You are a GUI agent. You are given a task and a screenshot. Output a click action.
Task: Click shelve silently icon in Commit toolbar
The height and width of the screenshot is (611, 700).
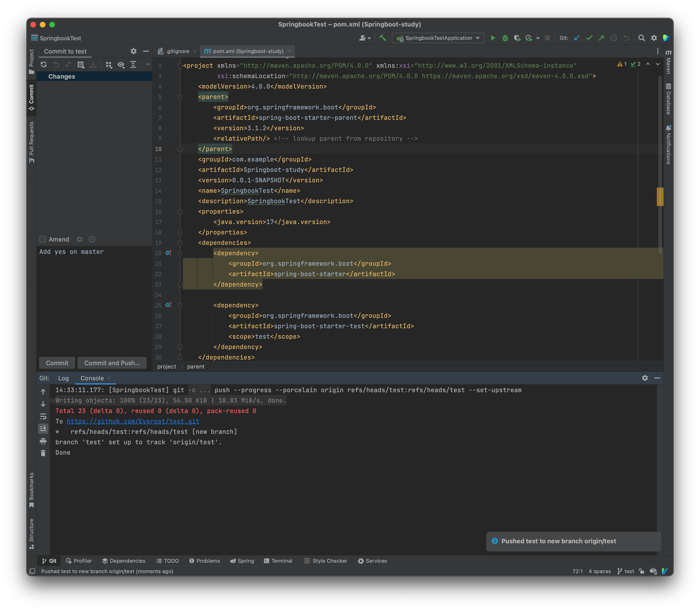point(93,64)
